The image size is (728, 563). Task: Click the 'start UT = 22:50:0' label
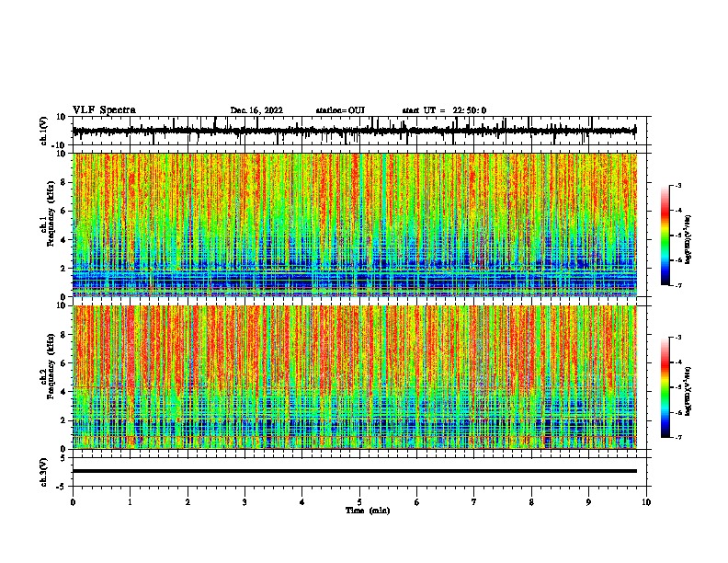[444, 110]
